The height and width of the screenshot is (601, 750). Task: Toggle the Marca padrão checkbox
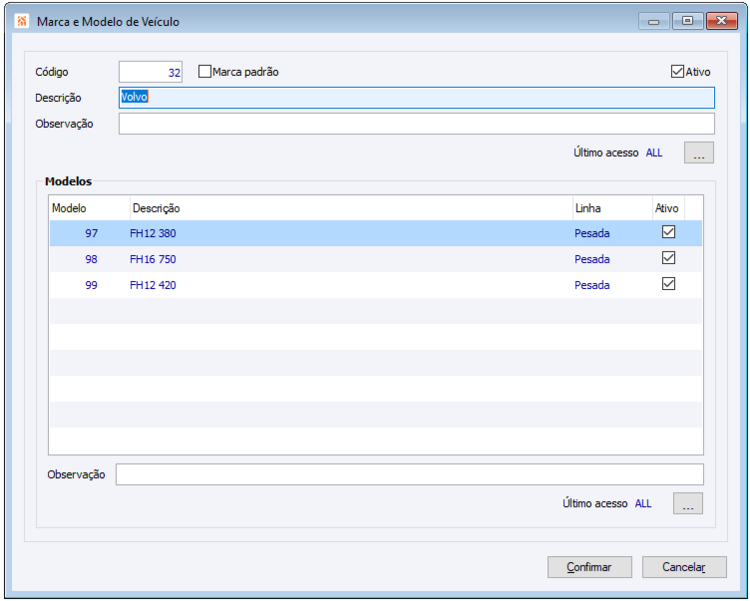pos(205,72)
